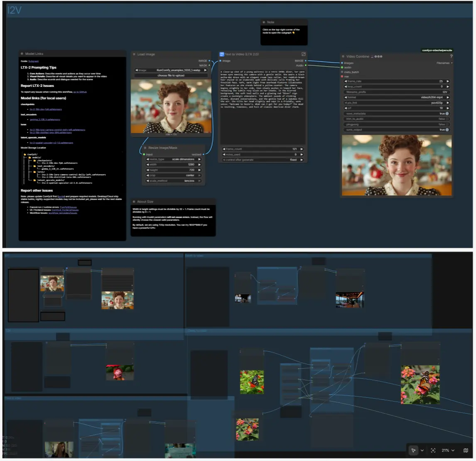This screenshot has width=476, height=461.
Task: Increase the frame_count value arrow
Action: tap(302, 149)
